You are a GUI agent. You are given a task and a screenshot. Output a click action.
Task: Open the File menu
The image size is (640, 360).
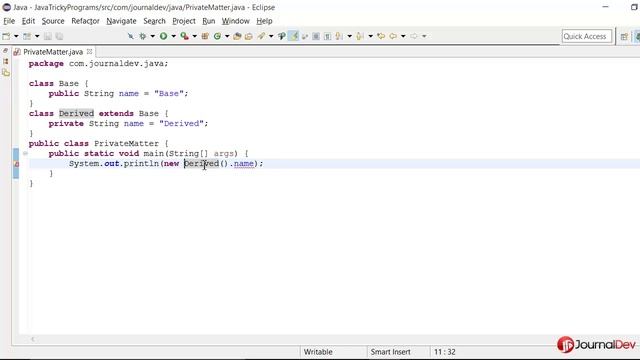click(x=9, y=21)
